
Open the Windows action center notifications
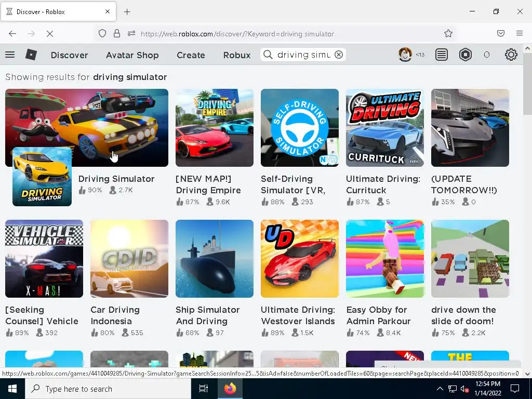[515, 389]
